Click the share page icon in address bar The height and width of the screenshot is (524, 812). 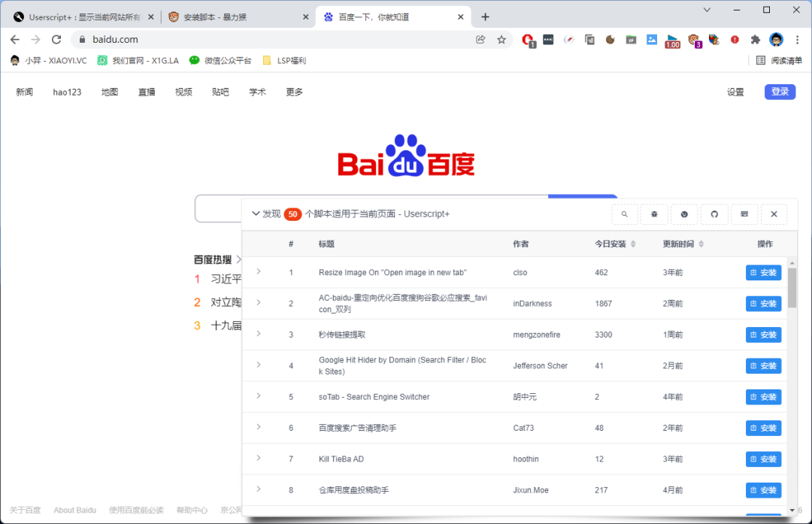coord(480,39)
